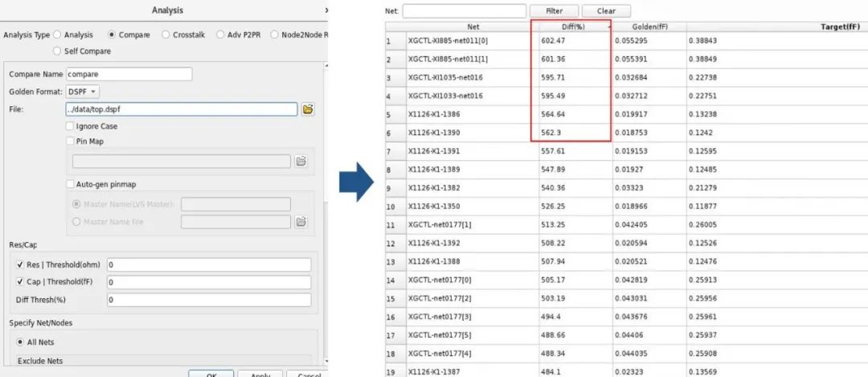Choose the Adv P2PR analysis type

click(x=220, y=35)
